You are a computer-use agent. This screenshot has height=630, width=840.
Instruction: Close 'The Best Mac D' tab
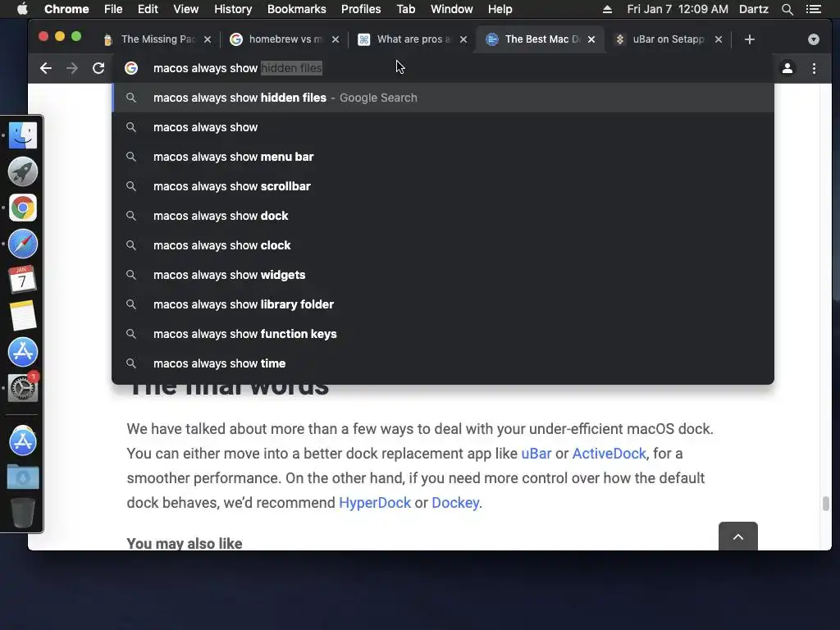[x=591, y=39]
